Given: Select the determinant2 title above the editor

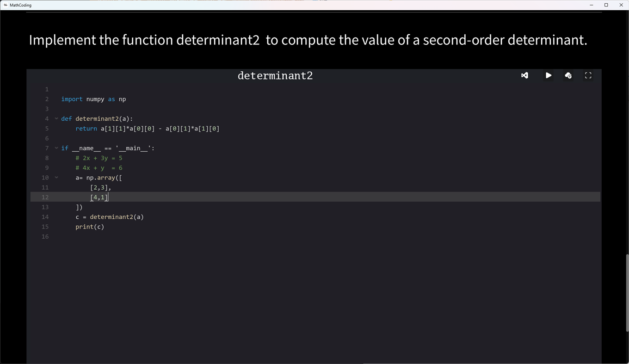Looking at the screenshot, I should [275, 75].
